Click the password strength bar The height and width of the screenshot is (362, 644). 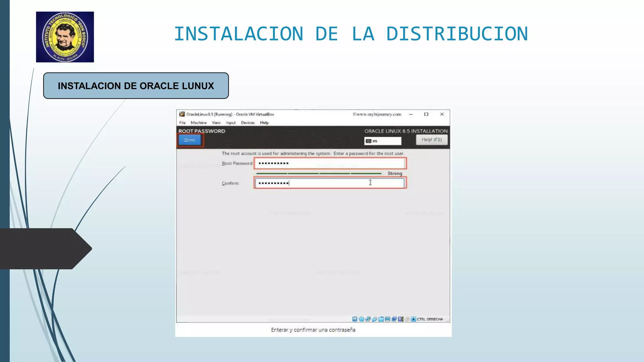pyautogui.click(x=319, y=173)
